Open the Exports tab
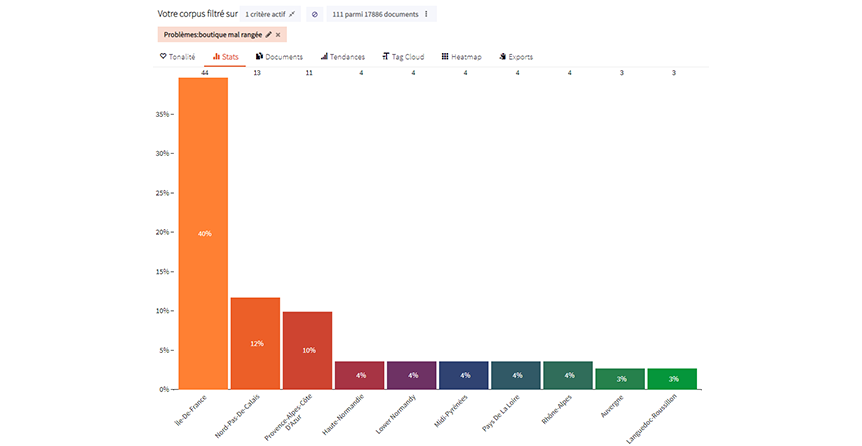Image resolution: width=862 pixels, height=446 pixels. [x=515, y=57]
